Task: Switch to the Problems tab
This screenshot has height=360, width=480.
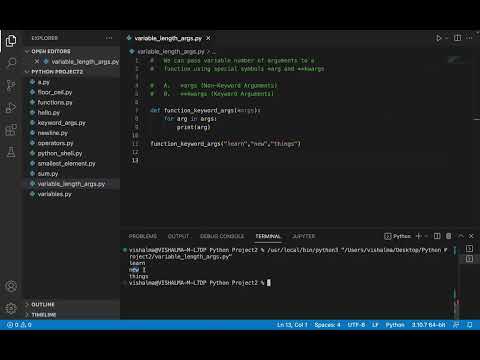Action: tap(143, 236)
